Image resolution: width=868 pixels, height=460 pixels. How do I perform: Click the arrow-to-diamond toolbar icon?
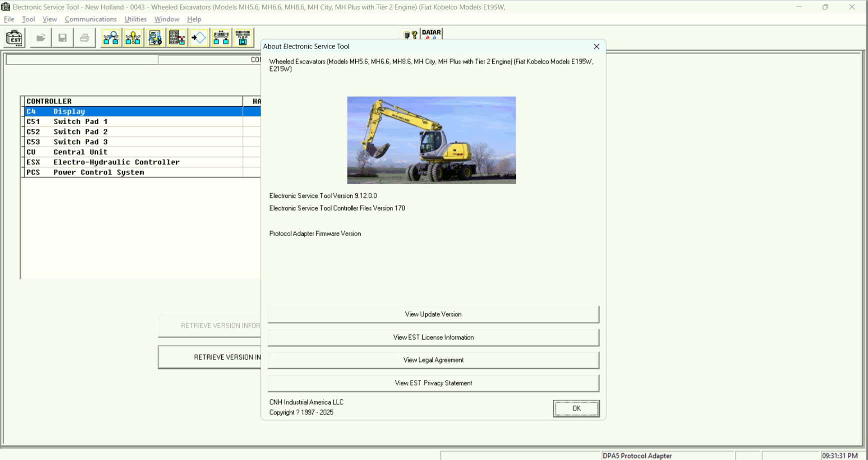point(199,38)
